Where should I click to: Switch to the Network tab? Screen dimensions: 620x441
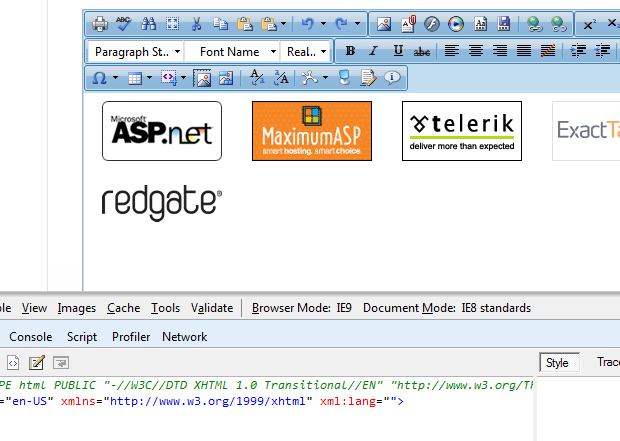point(184,337)
